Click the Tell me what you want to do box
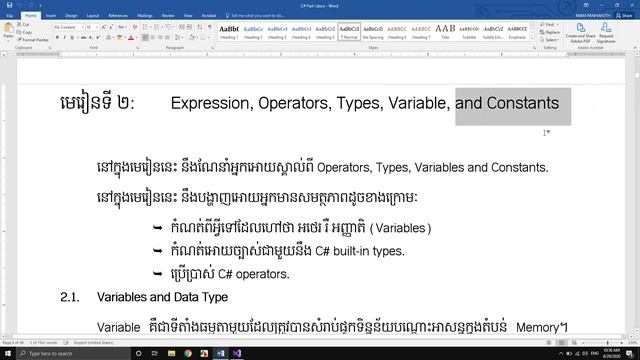 click(255, 16)
